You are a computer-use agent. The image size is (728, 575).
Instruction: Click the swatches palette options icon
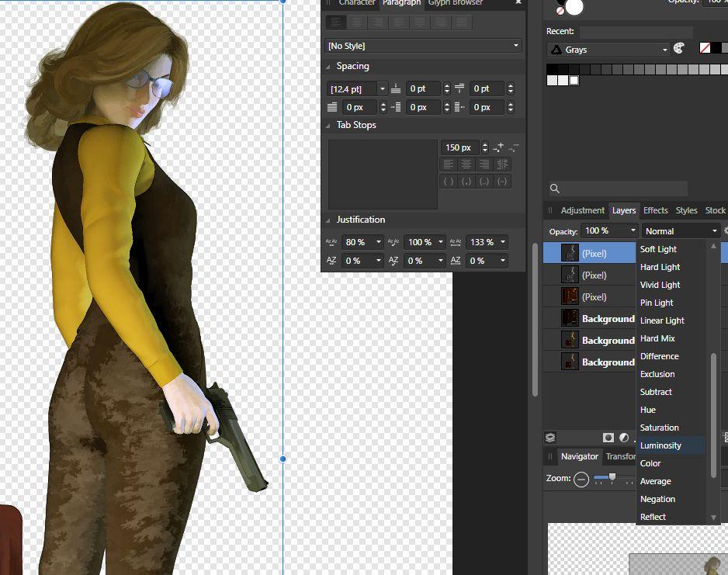679,49
